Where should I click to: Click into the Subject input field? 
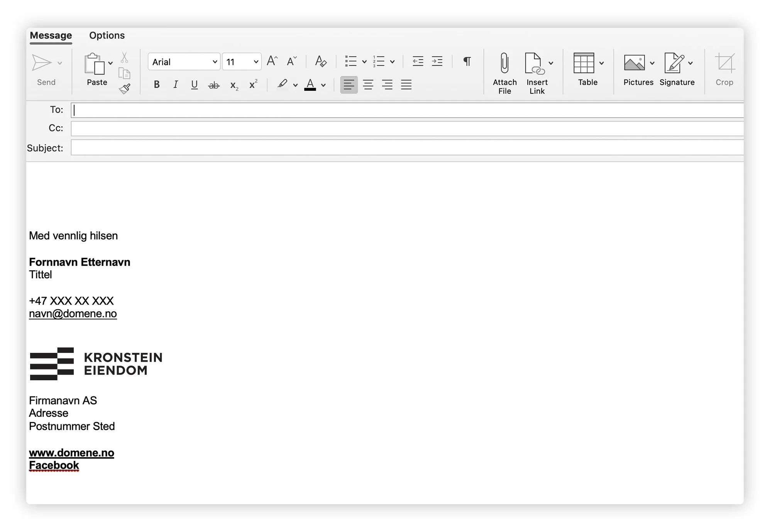[x=405, y=148]
